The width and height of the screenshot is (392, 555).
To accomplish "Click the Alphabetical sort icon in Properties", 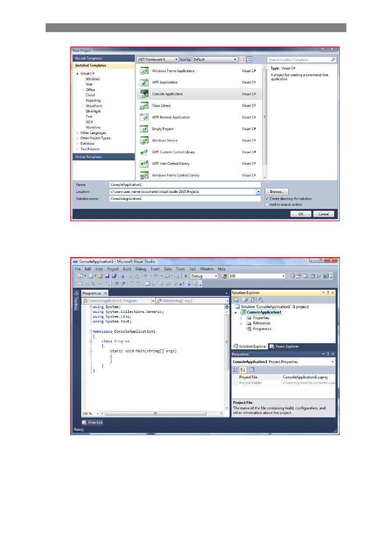I will pos(243,370).
